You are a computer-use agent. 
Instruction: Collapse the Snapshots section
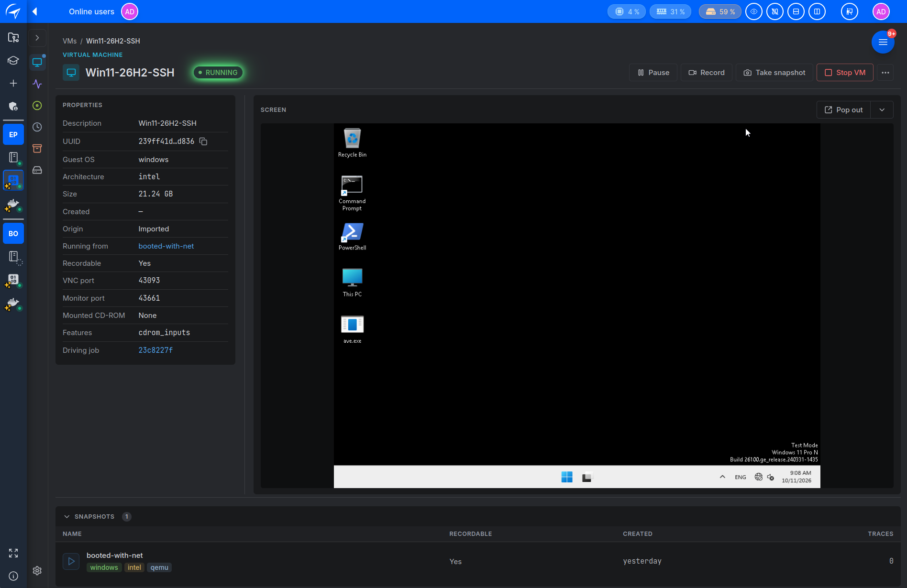(x=67, y=517)
